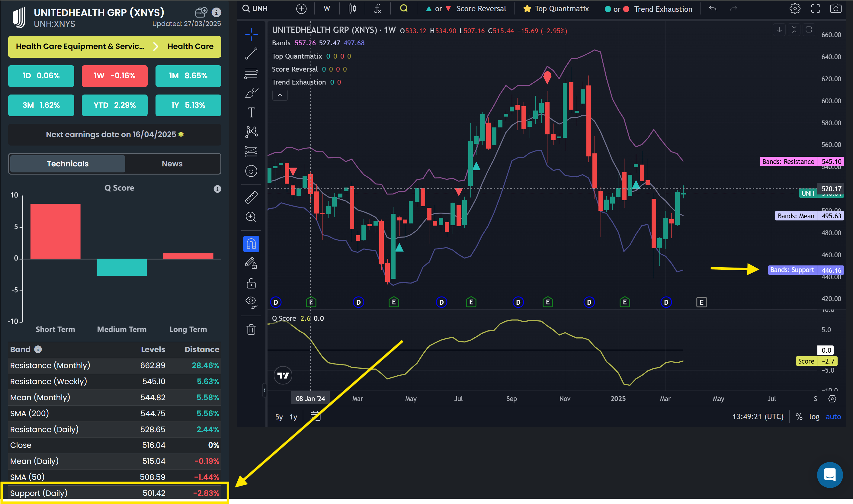
Task: Open the indicators fx menu
Action: tap(377, 8)
